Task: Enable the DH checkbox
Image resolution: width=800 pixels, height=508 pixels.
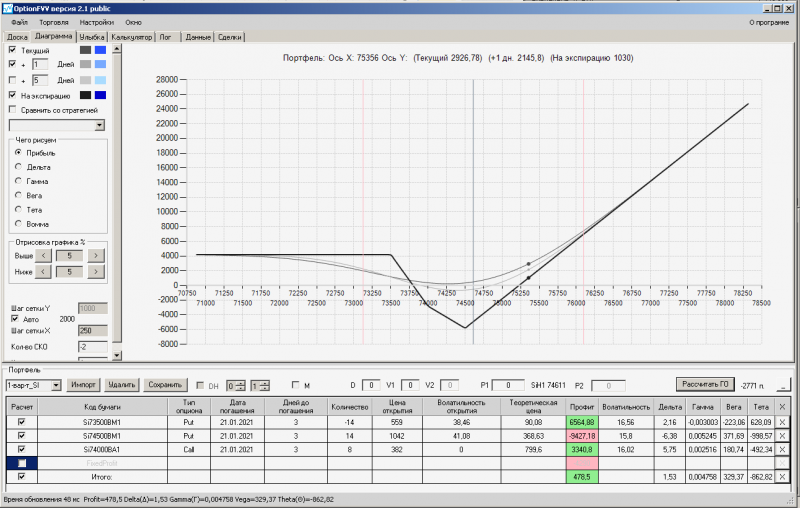Action: click(200, 386)
